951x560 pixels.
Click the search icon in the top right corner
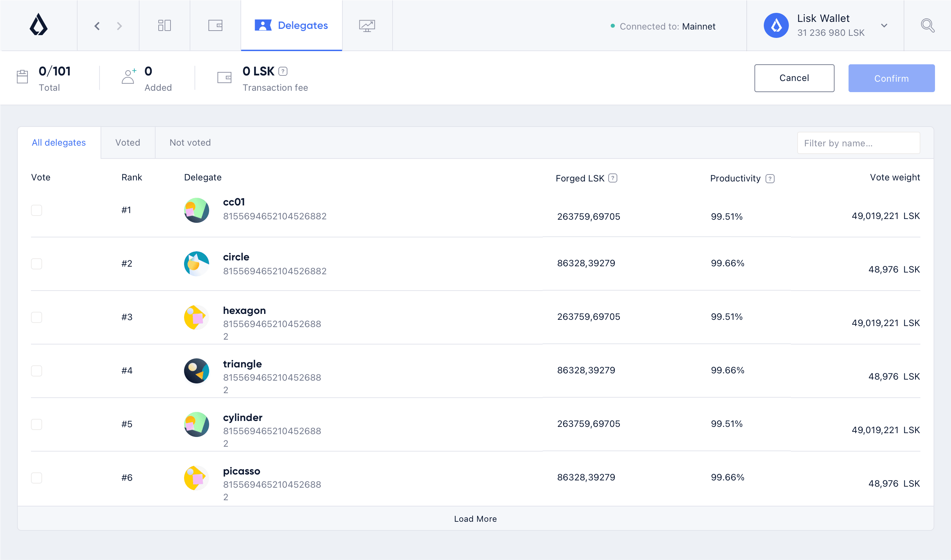click(x=927, y=25)
